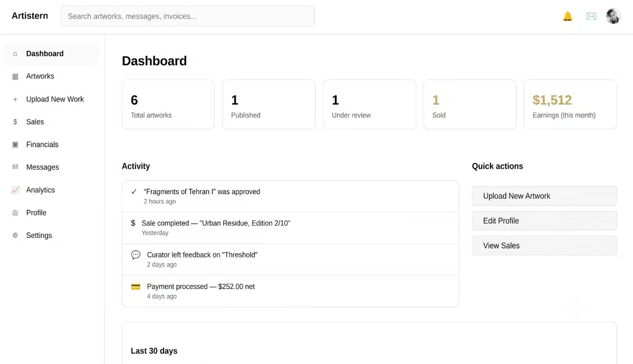
Task: Focus the Search artworks, messages, invoices field
Action: pyautogui.click(x=188, y=16)
